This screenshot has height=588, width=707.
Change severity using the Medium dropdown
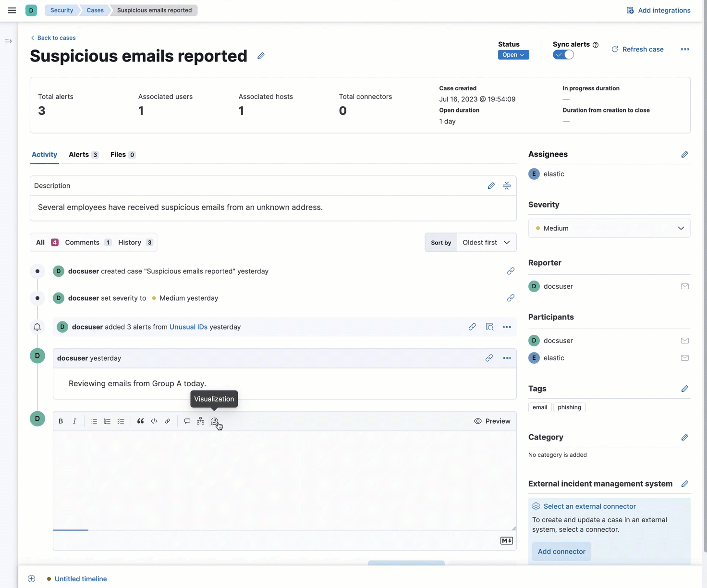[609, 228]
